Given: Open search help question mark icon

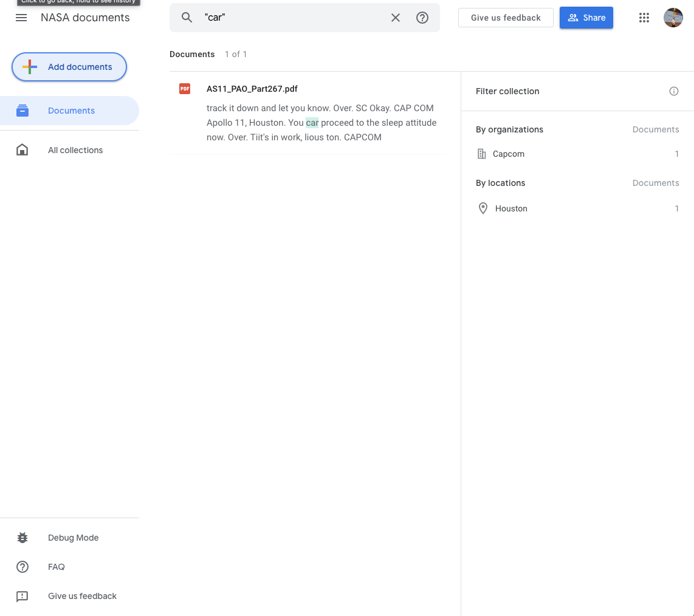Looking at the screenshot, I should click(x=422, y=18).
